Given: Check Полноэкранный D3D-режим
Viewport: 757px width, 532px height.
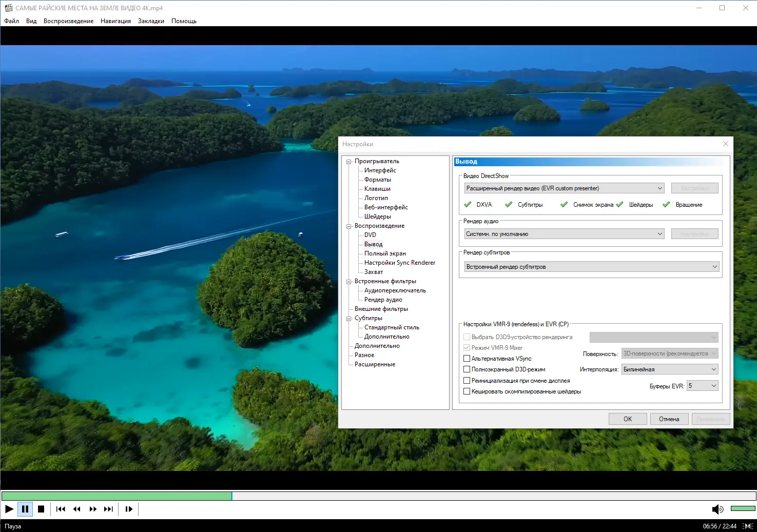Looking at the screenshot, I should pyautogui.click(x=467, y=369).
